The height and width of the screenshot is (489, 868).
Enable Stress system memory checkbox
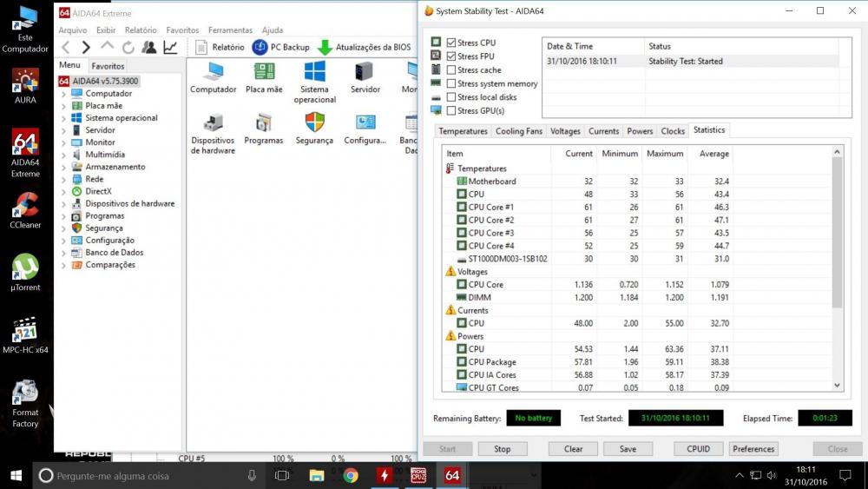coord(451,83)
